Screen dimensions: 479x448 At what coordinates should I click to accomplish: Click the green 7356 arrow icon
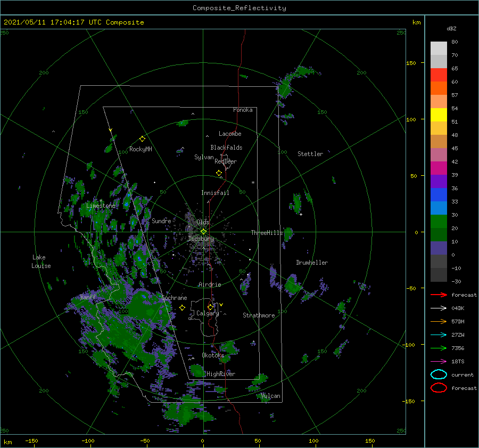pos(439,348)
